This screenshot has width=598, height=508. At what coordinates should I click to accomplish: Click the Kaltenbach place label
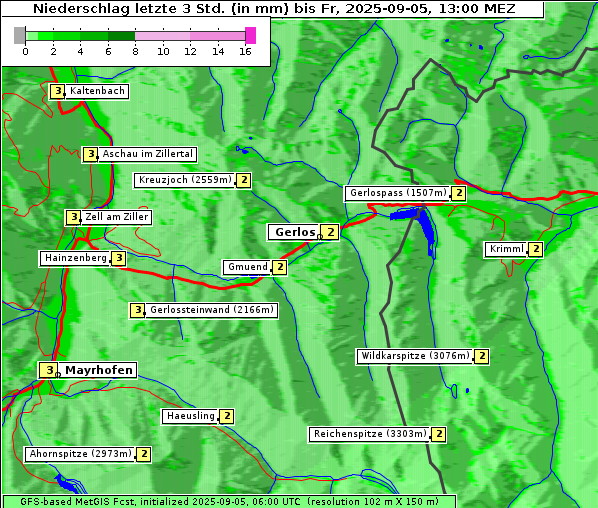click(97, 91)
